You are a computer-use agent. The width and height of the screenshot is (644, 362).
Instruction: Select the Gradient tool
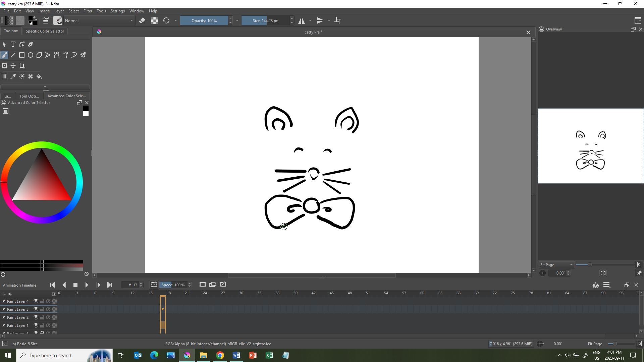coord(4,76)
